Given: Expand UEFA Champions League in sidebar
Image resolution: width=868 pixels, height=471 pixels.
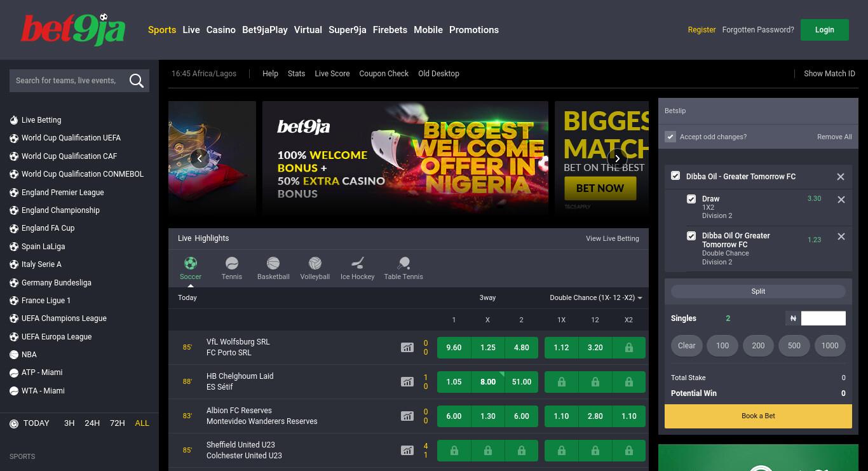Looking at the screenshot, I should click(64, 318).
